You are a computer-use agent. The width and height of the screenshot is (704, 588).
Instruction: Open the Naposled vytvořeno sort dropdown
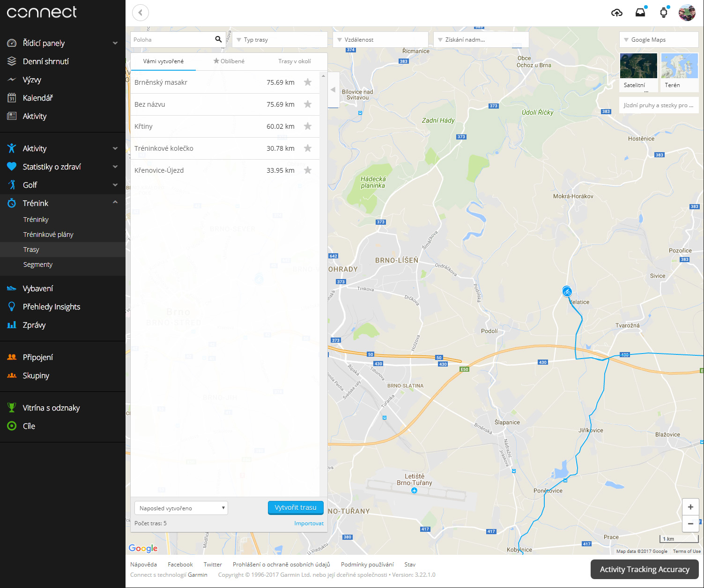(181, 508)
